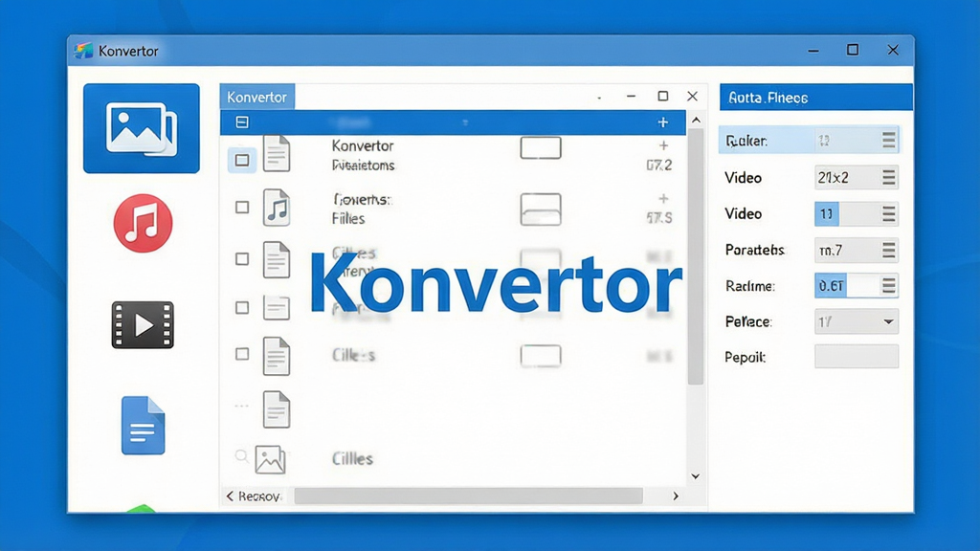Screen dimensions: 980x551
Task: Click the Pepoil label
Action: (x=745, y=358)
